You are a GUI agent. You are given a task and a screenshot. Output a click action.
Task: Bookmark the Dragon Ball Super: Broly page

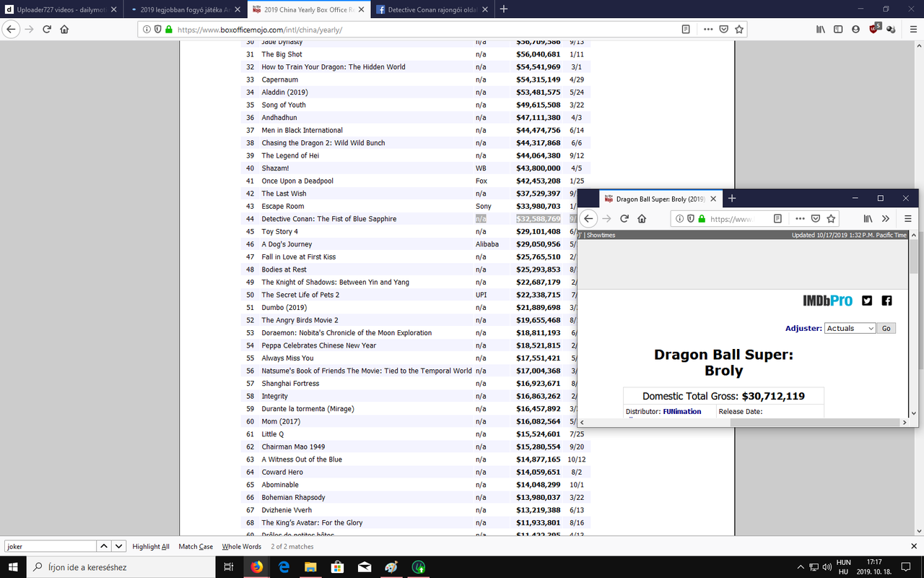(831, 218)
